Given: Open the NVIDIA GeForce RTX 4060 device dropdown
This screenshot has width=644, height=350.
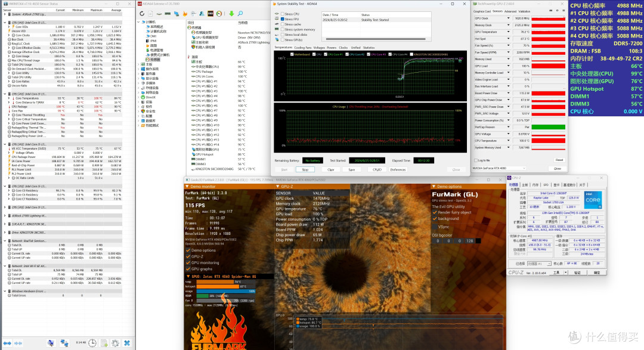Looking at the screenshot, I should click(x=499, y=168).
